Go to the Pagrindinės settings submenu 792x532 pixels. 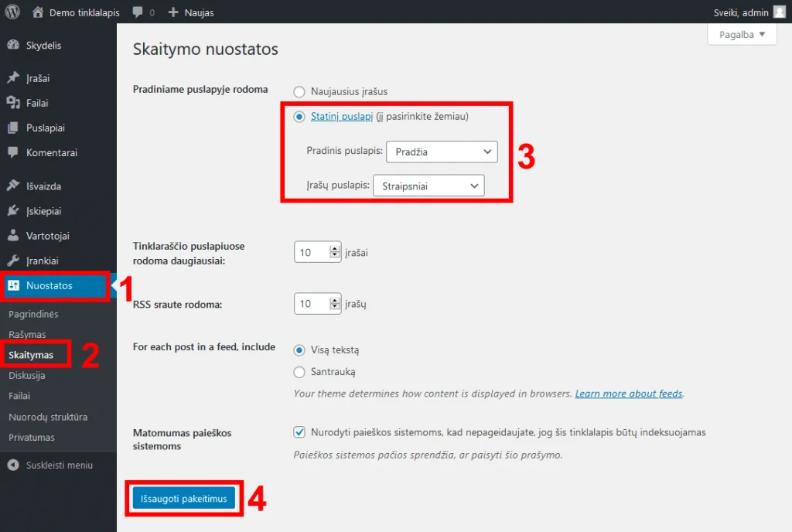[x=33, y=314]
